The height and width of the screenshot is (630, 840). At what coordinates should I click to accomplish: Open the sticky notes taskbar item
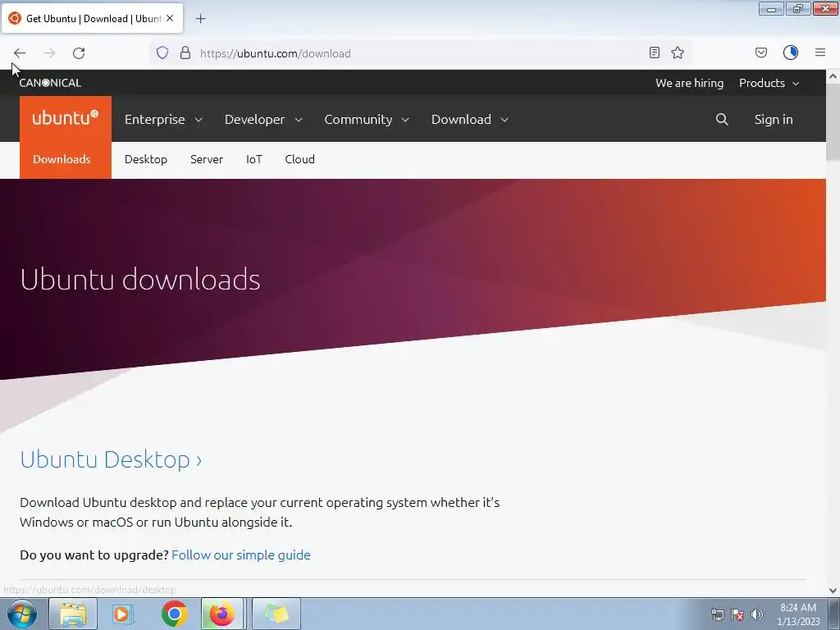[276, 614]
